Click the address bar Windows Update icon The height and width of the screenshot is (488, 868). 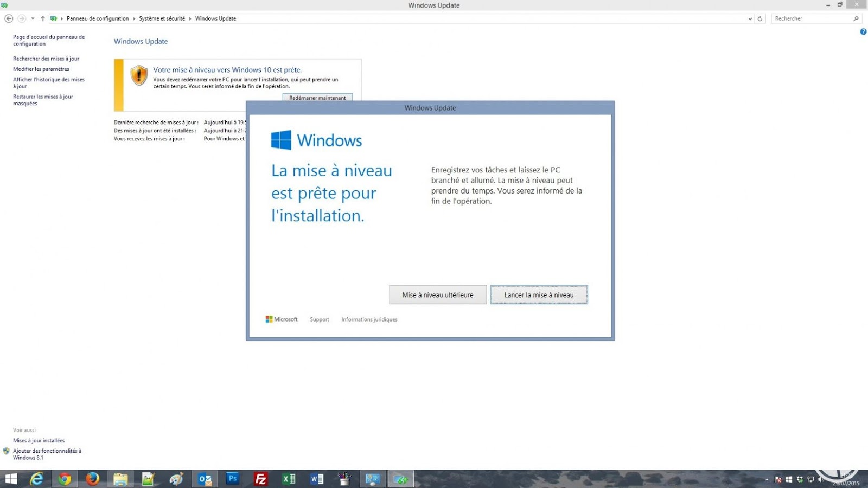point(54,18)
